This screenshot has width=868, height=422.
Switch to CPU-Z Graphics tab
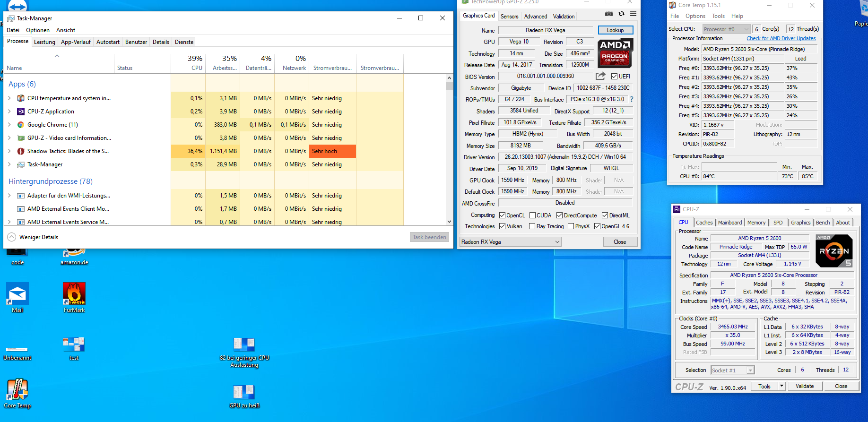[800, 223]
